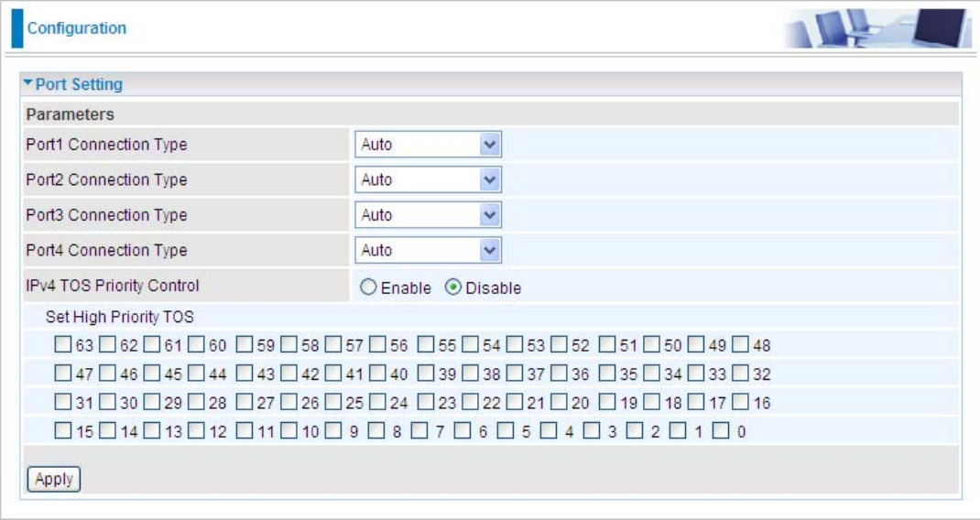Expand Port3 Connection Type dropdown
Viewport: 980px width, 520px height.
point(428,215)
